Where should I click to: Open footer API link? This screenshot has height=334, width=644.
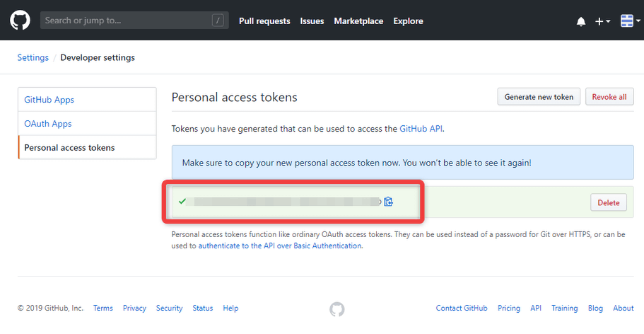pyautogui.click(x=536, y=308)
